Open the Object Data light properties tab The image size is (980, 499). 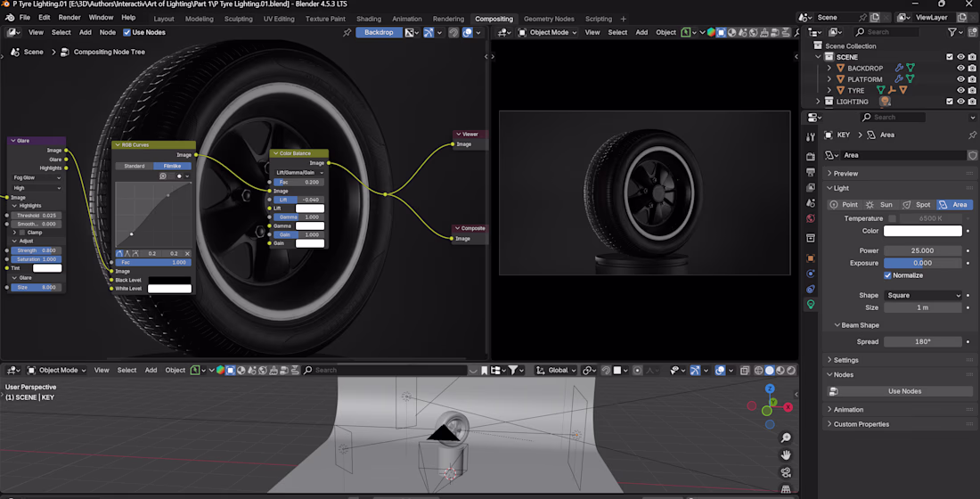coord(810,305)
